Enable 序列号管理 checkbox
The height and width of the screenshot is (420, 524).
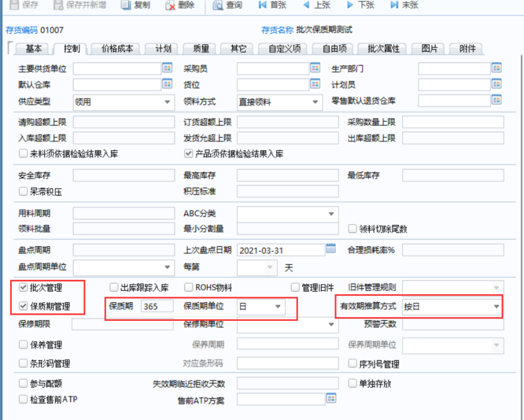point(352,363)
